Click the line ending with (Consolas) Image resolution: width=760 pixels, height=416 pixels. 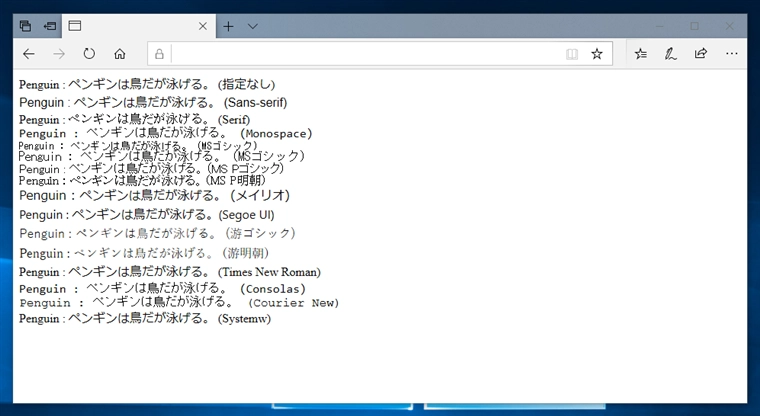pyautogui.click(x=162, y=288)
